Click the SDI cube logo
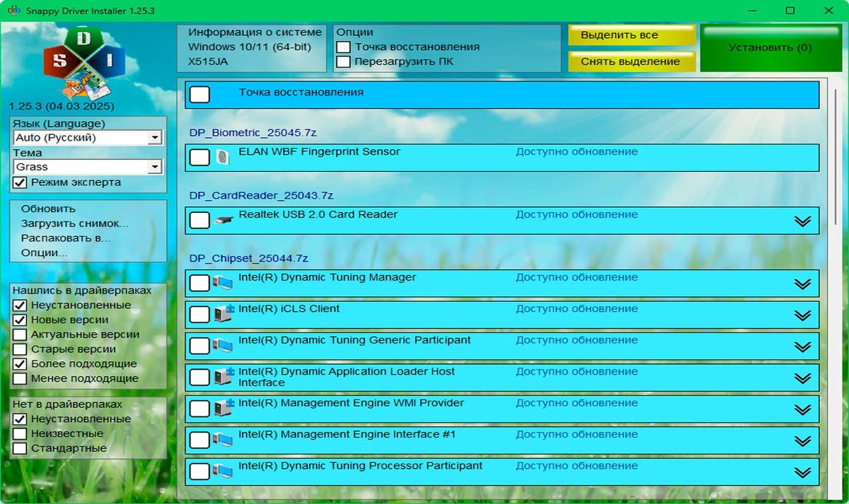849x504 pixels. (x=84, y=62)
